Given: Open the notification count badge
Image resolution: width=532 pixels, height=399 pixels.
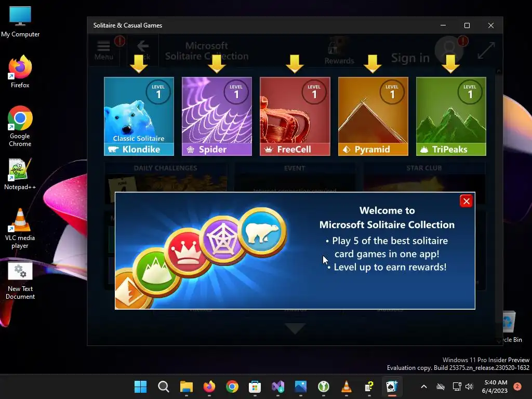Looking at the screenshot, I should [517, 387].
